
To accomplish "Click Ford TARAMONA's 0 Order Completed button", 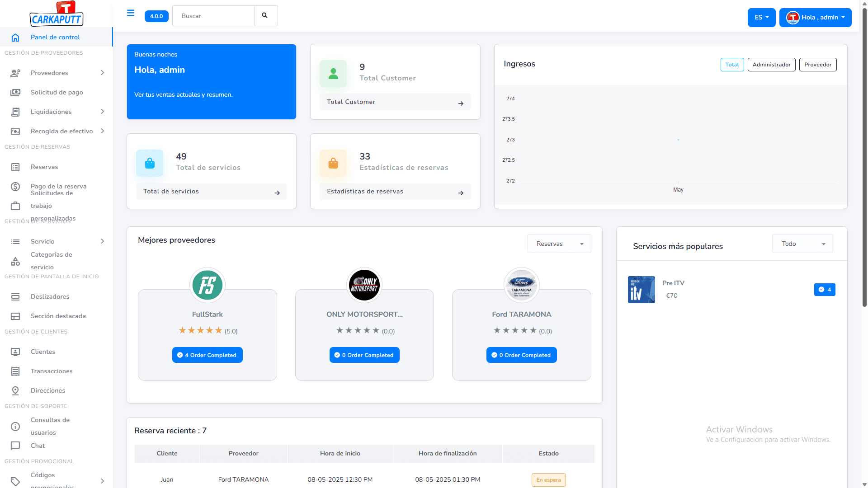I will point(522,355).
